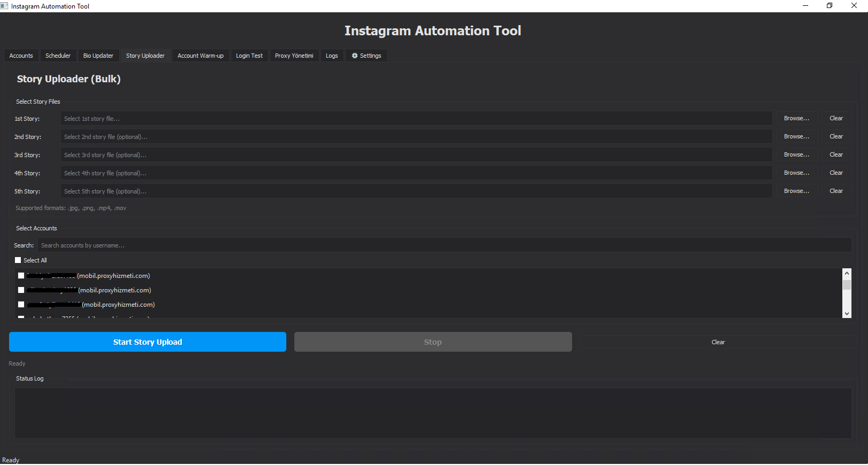Tick the Select All checkbox
This screenshot has width=868, height=465.
click(x=18, y=260)
